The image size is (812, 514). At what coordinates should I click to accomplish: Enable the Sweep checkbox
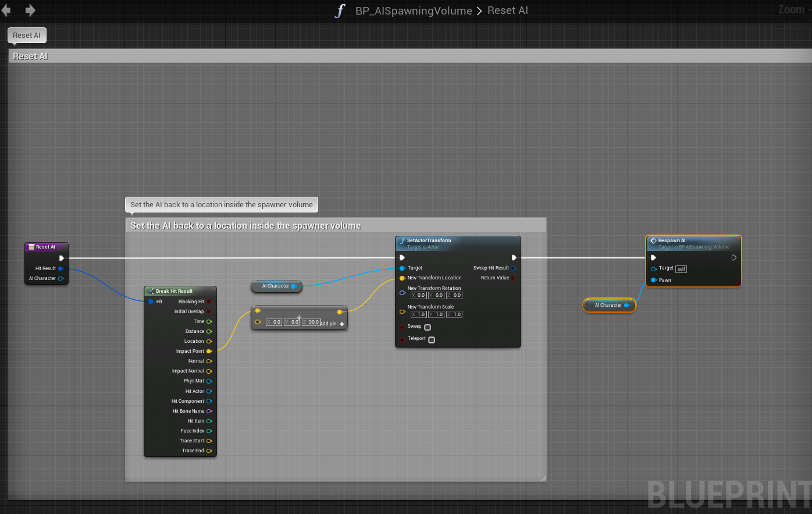(x=428, y=327)
